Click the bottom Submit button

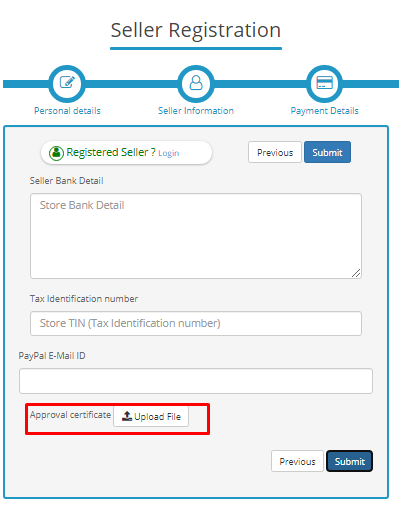tap(350, 461)
